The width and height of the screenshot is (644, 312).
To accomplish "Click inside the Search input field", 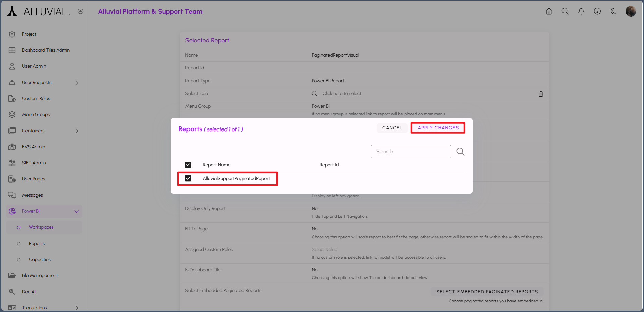I will coord(411,152).
